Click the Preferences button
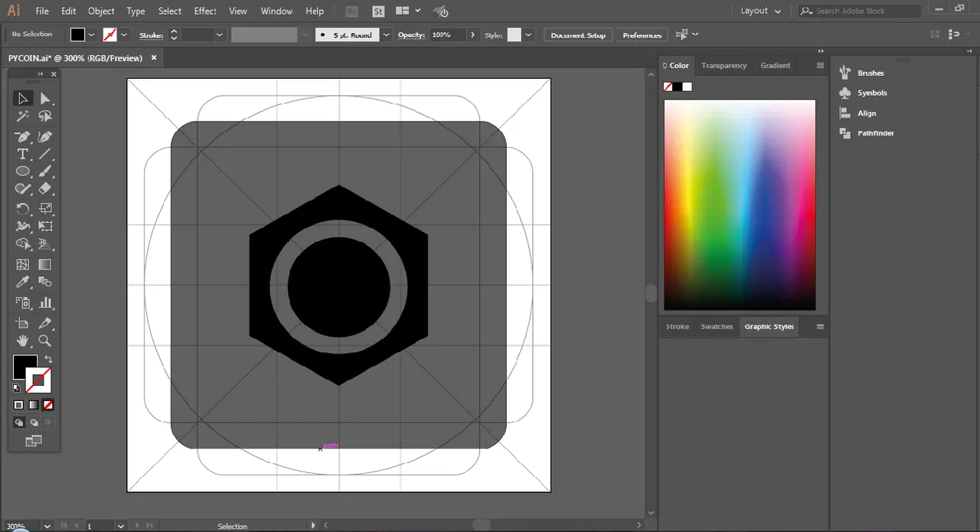Image resolution: width=980 pixels, height=532 pixels. (x=642, y=35)
